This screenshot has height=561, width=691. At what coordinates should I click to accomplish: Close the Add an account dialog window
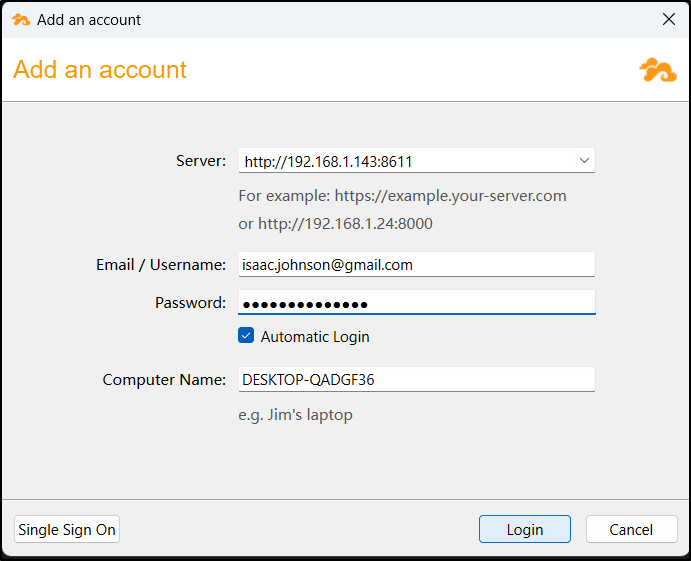pos(669,19)
